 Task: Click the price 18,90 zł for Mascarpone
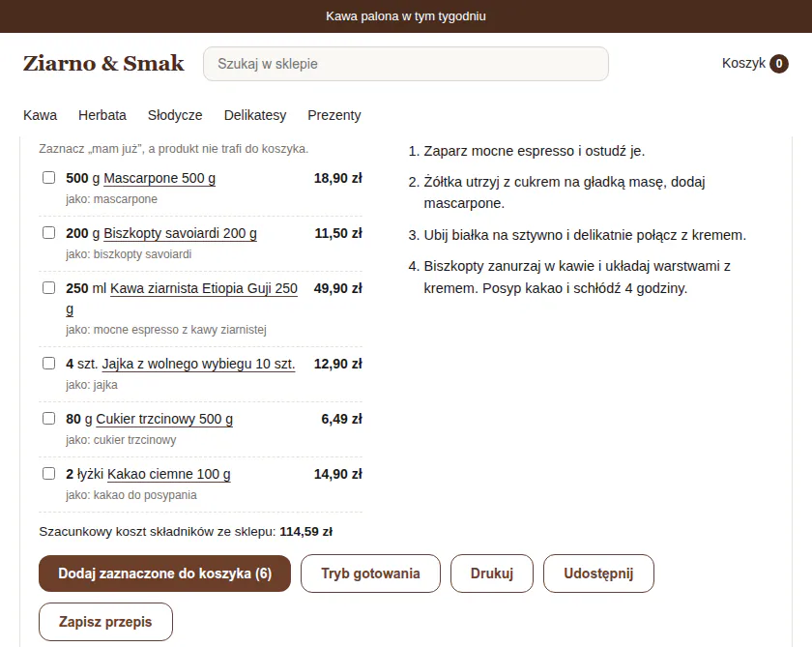337,178
